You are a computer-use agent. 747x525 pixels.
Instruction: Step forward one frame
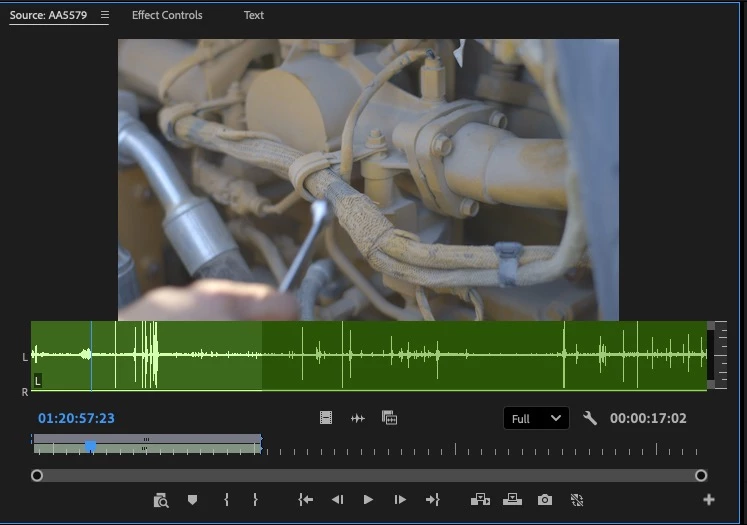pos(400,500)
